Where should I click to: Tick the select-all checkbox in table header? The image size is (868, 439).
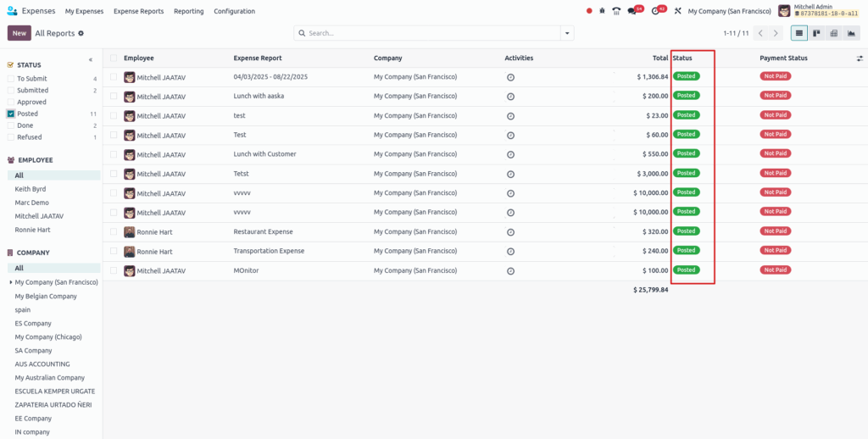click(114, 58)
